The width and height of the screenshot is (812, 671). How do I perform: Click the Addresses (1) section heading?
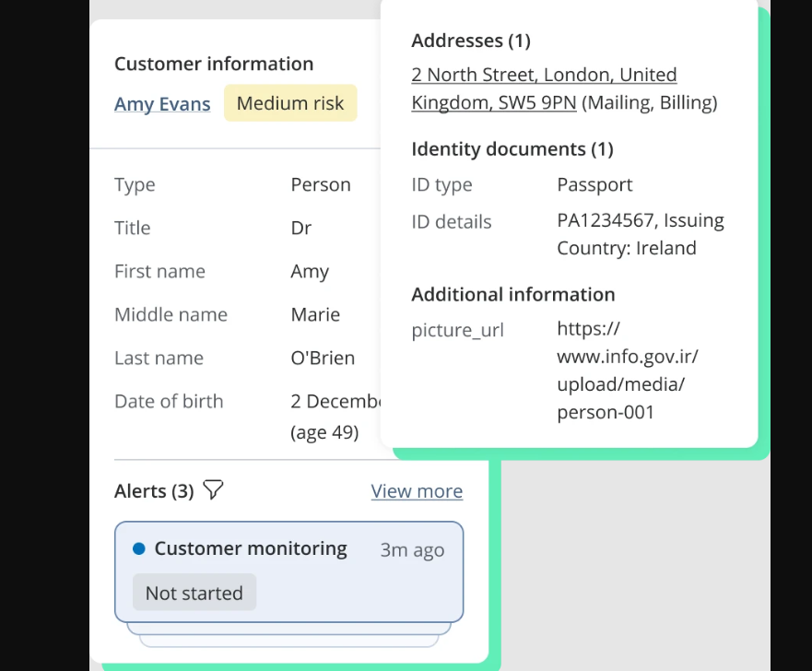[x=471, y=41]
